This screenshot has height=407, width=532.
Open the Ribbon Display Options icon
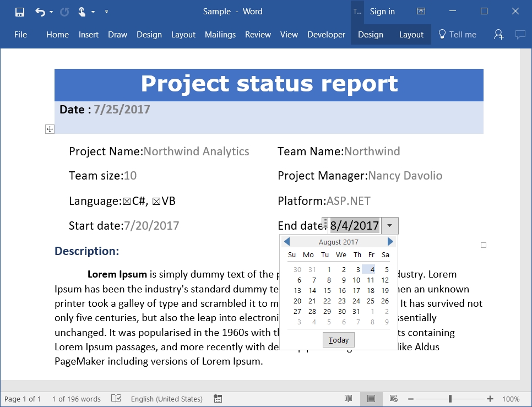421,12
